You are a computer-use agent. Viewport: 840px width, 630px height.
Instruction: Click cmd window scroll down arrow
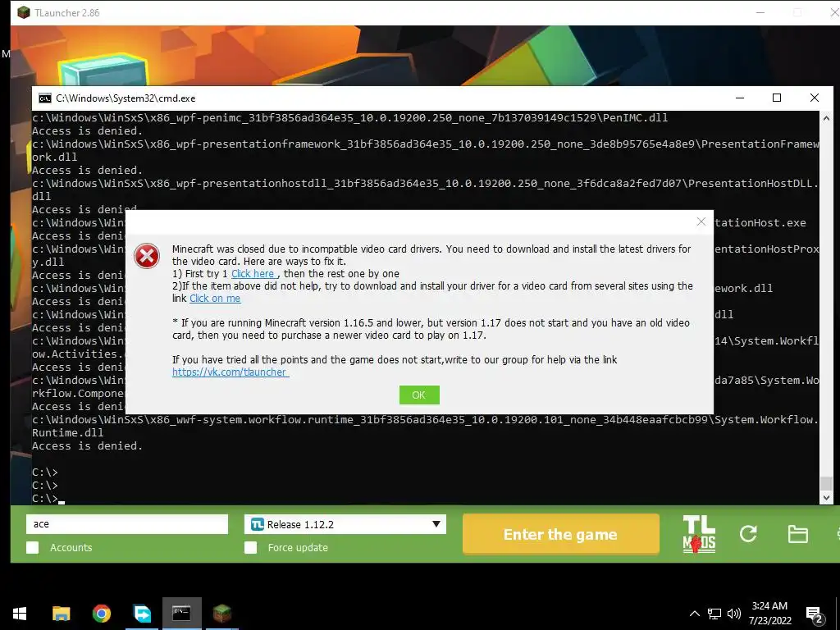[x=826, y=498]
